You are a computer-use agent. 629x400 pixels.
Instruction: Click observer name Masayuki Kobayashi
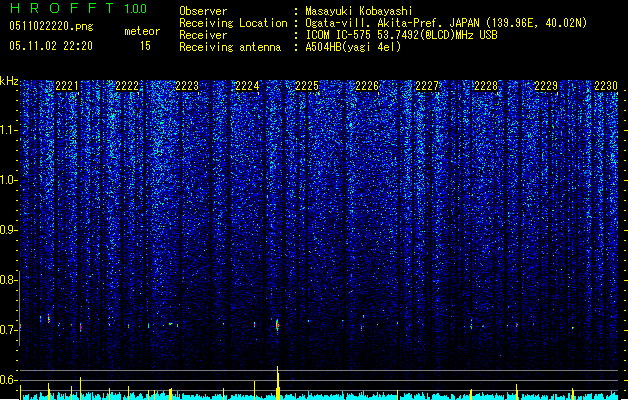pos(359,11)
